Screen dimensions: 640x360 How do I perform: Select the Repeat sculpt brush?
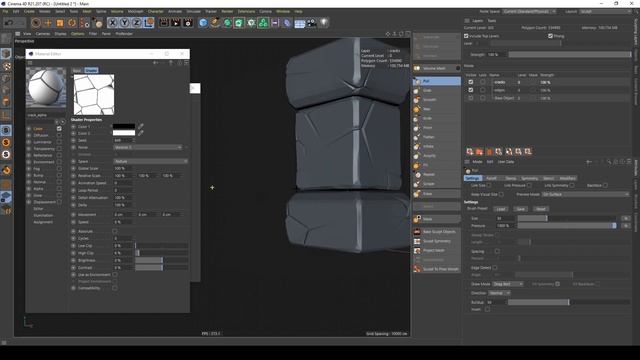[x=437, y=175]
